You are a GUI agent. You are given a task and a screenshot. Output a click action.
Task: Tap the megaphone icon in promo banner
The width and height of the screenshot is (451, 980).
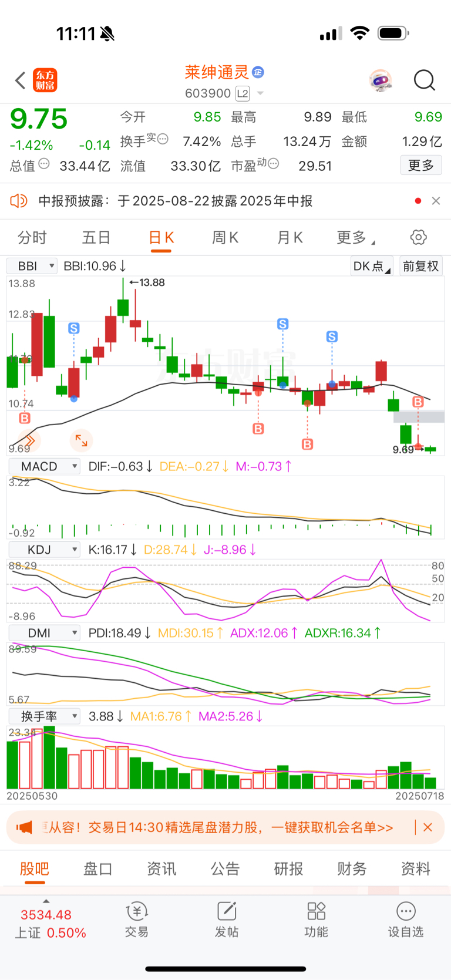[25, 827]
